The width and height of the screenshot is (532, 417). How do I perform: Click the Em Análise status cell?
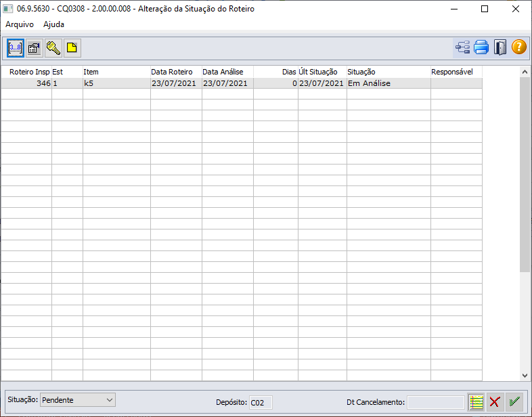coord(389,83)
